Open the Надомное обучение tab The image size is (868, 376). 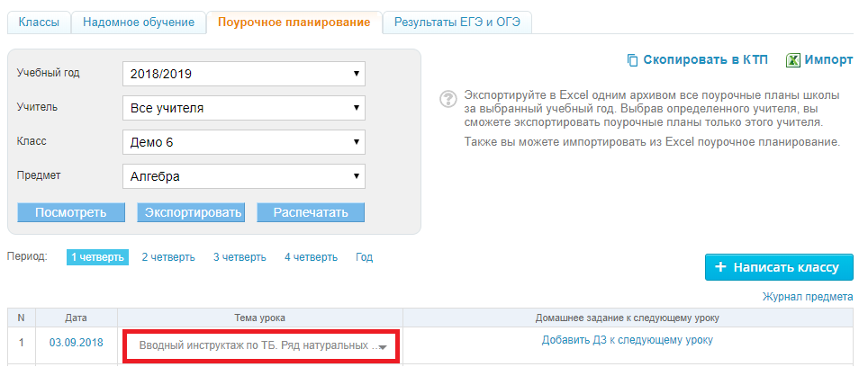[139, 22]
